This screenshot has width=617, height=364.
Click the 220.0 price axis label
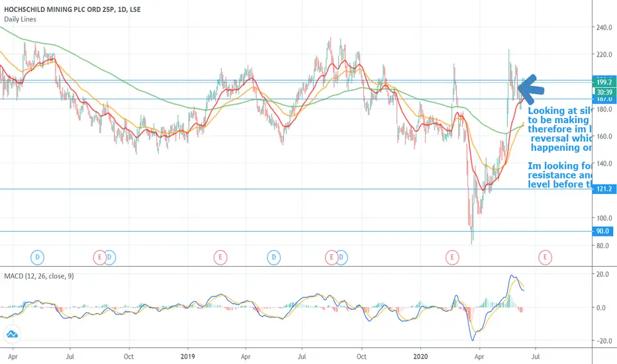click(x=604, y=55)
